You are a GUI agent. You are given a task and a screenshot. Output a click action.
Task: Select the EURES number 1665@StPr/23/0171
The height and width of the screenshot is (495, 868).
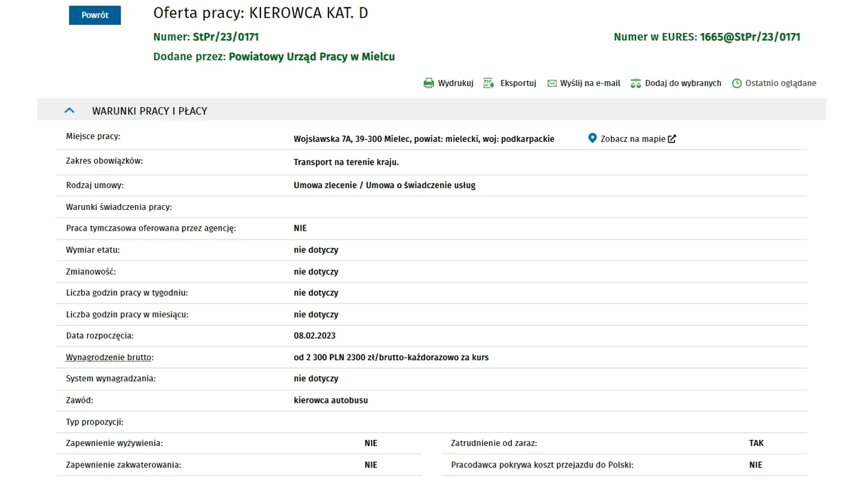(750, 37)
